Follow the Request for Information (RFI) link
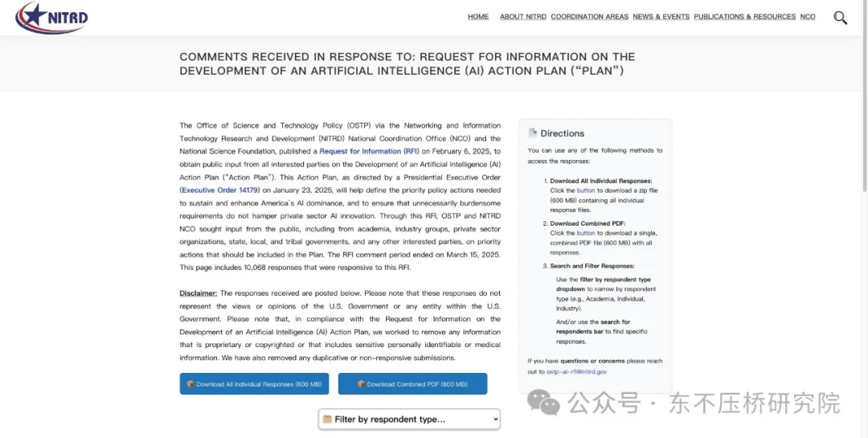This screenshot has width=868, height=438. 369,151
